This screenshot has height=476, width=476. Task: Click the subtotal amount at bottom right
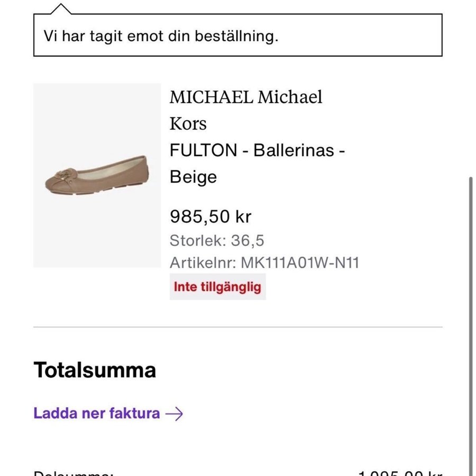[x=400, y=472]
